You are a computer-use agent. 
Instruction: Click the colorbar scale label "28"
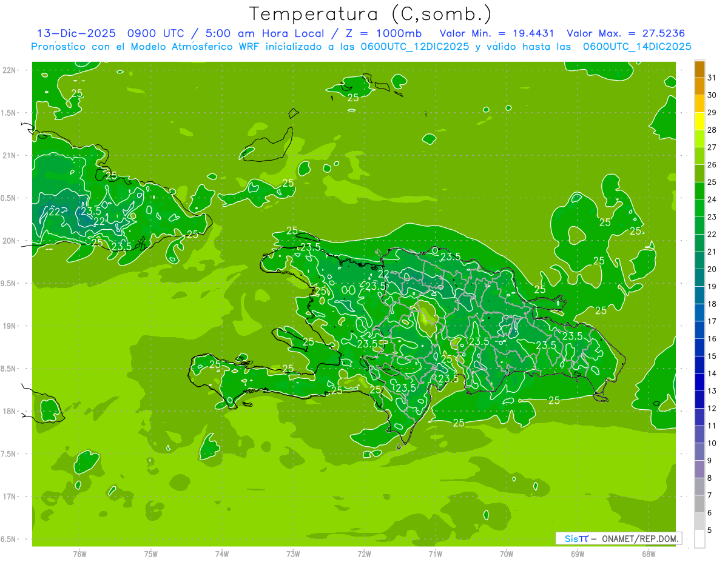(x=712, y=130)
